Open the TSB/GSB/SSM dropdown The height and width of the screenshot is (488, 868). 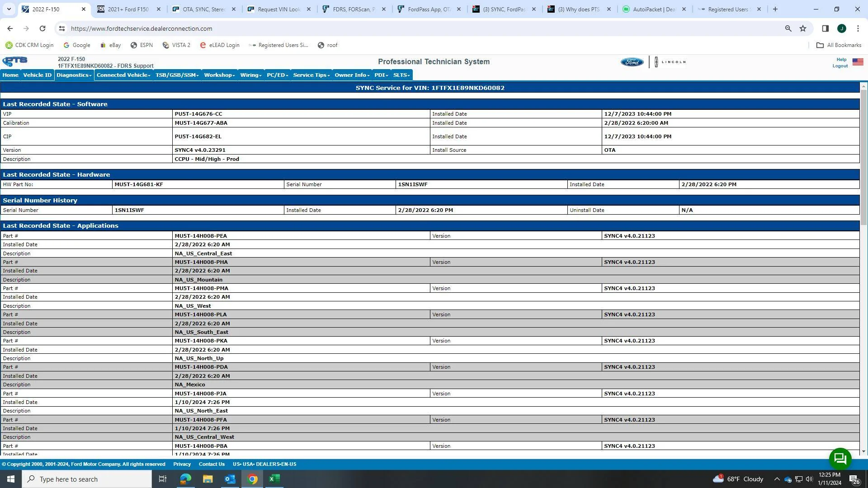tap(177, 75)
